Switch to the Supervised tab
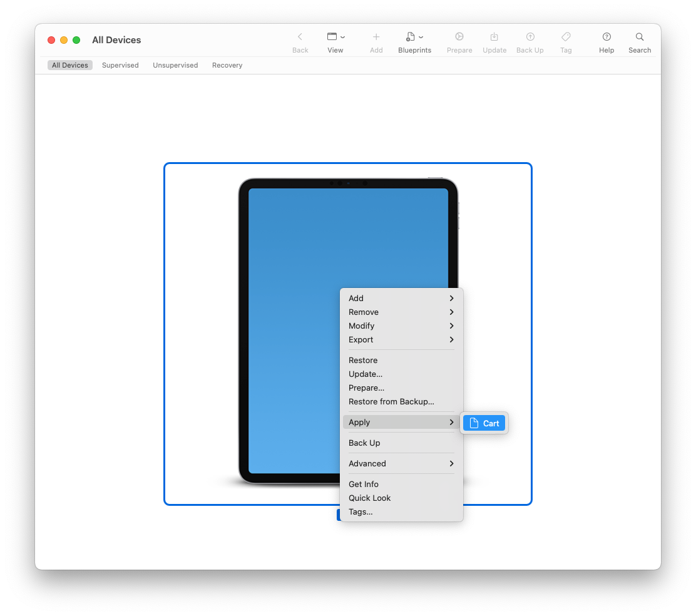696x616 pixels. click(x=120, y=65)
